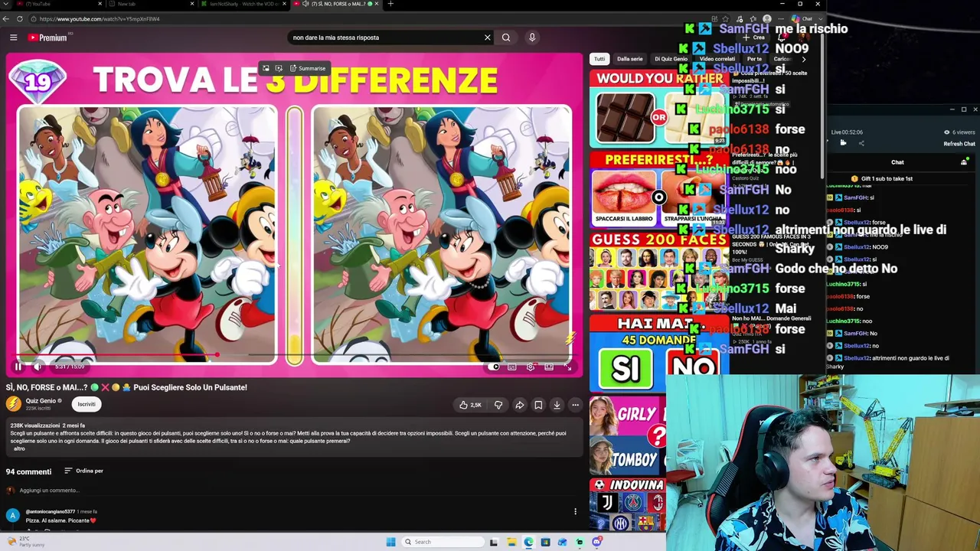This screenshot has width=980, height=551.
Task: Open options for antoniocangiano5377's comment
Action: click(x=575, y=512)
